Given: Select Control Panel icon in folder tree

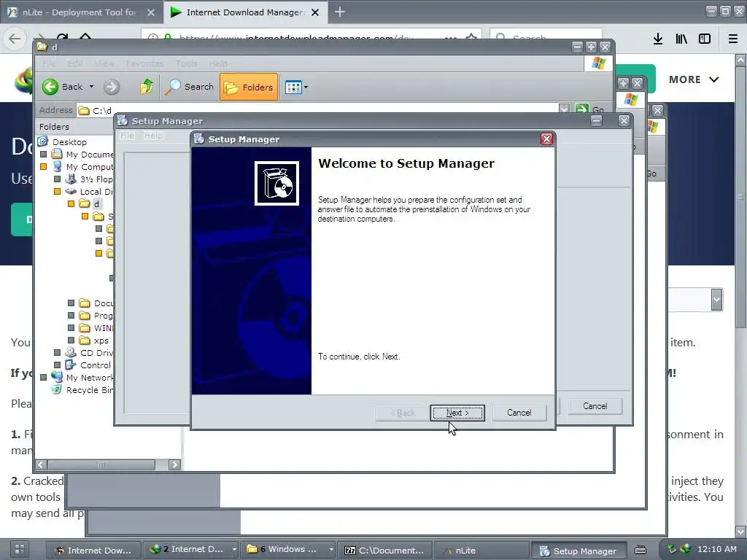Looking at the screenshot, I should click(71, 365).
